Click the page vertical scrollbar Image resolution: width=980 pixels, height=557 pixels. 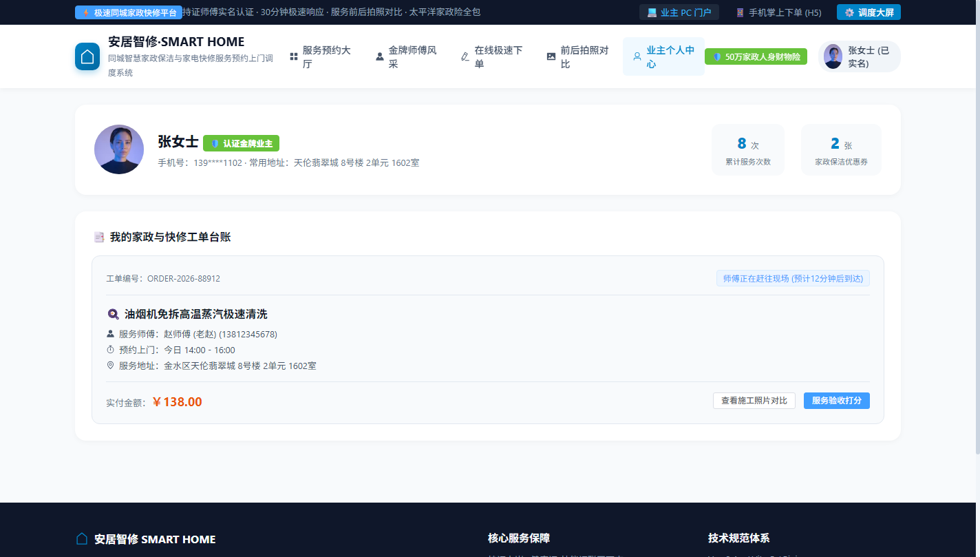pos(977,227)
